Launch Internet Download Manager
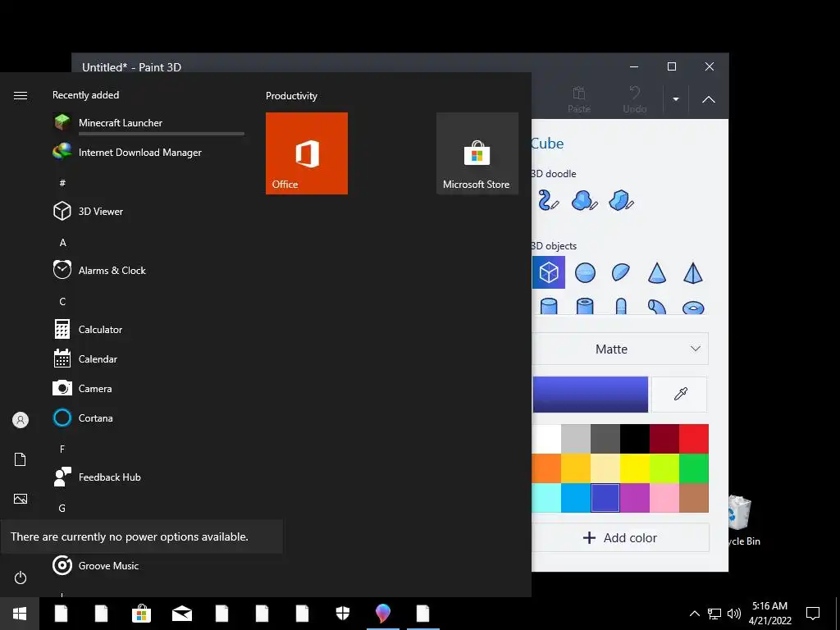Viewport: 840px width, 630px height. coord(148,152)
